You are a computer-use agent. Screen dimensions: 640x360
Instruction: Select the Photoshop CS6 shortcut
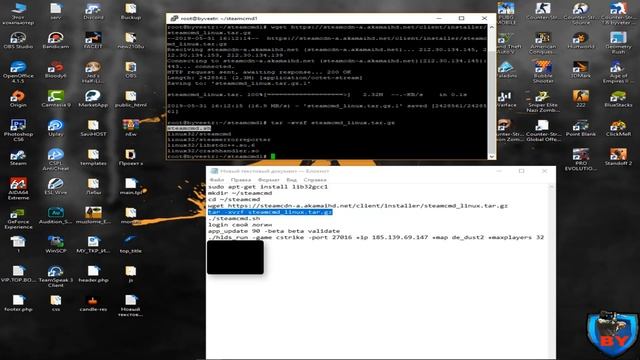tap(18, 131)
